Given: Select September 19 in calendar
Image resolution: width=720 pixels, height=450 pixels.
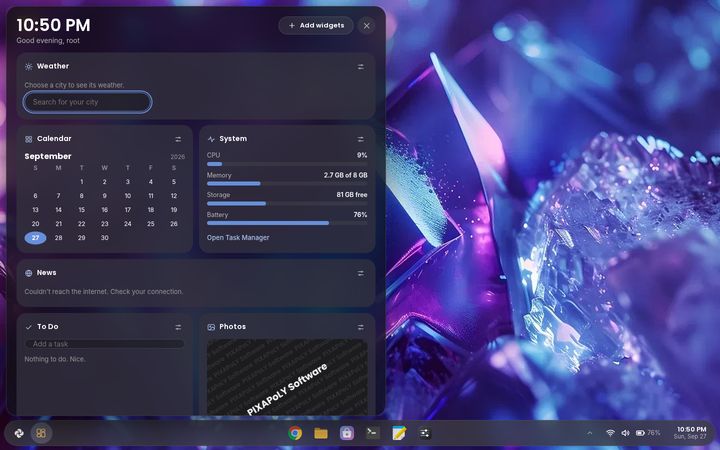Looking at the screenshot, I should (174, 210).
